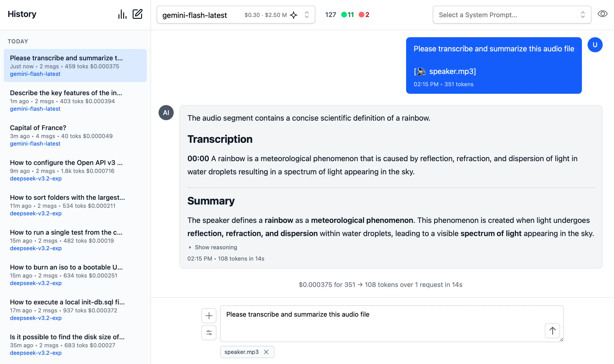
Task: Click the red failure count indicator
Action: coord(364,15)
